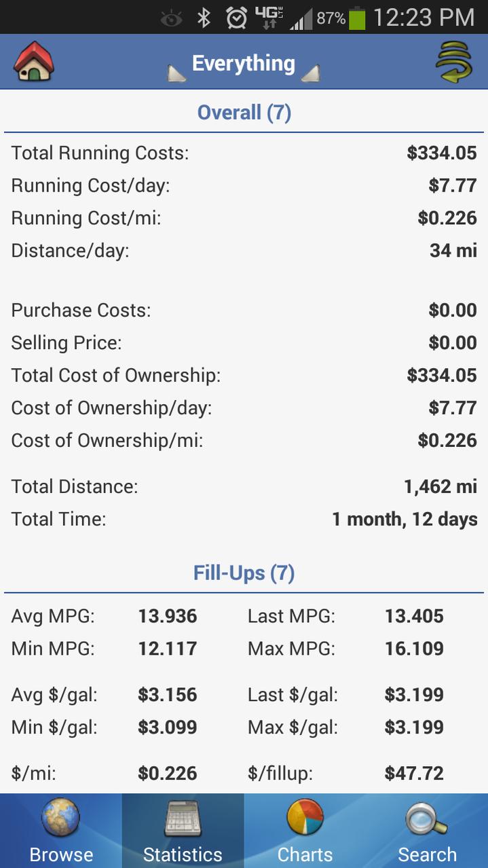Viewport: 488px width, 868px height.
Task: Tap the Overall (7) section header
Action: click(x=244, y=112)
